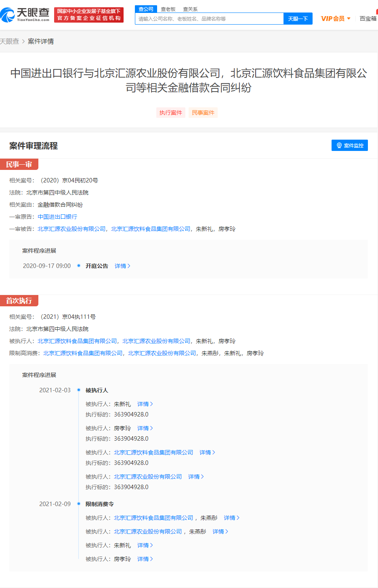
Task: Click the 民事案件 tag
Action: pos(203,113)
